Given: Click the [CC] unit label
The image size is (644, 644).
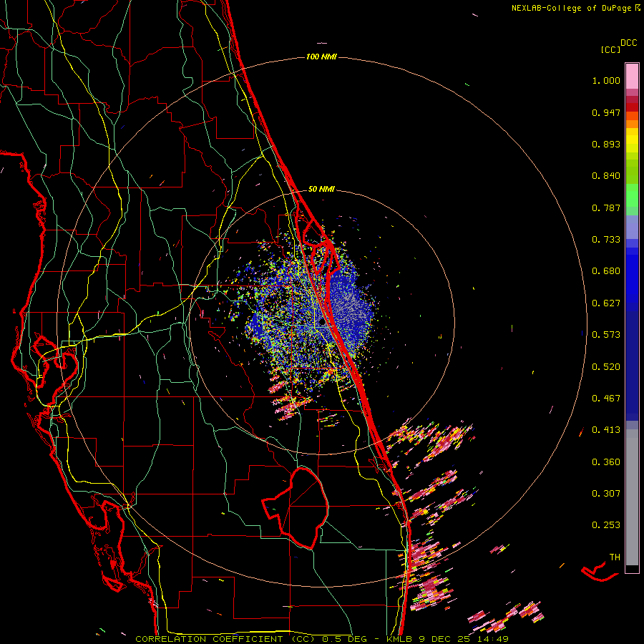Looking at the screenshot, I should point(610,49).
